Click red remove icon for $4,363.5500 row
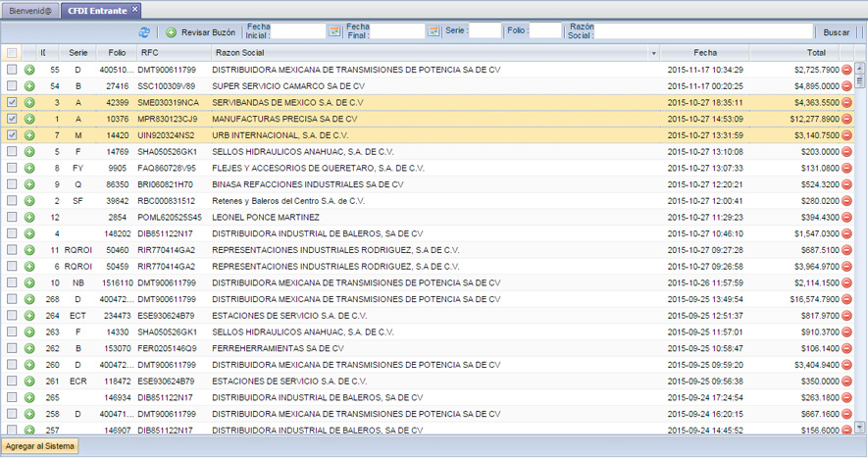Viewport: 868px width, 459px height. (x=847, y=102)
